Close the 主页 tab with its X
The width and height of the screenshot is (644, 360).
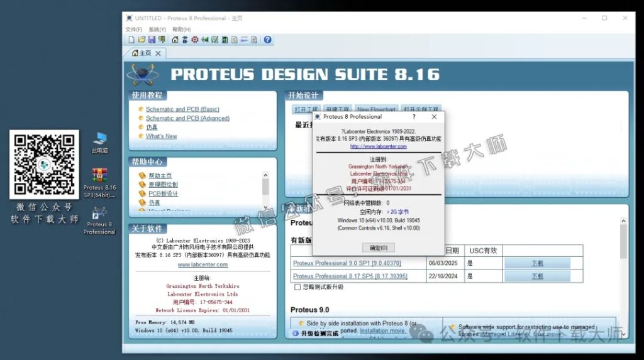(158, 53)
